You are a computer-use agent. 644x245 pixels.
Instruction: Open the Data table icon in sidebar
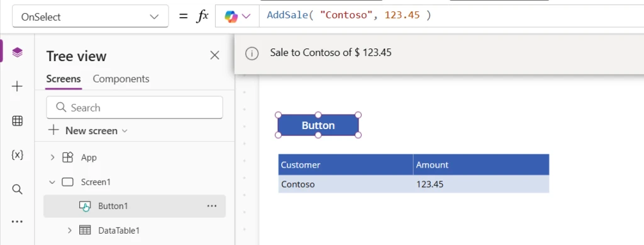point(17,121)
